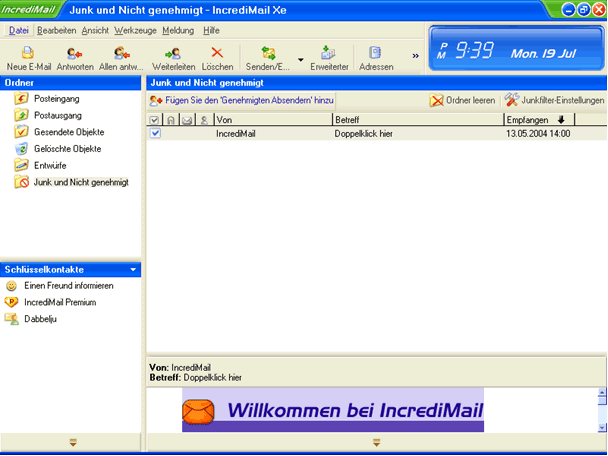The image size is (608, 456).
Task: Sort by the attachment column header
Action: [170, 120]
